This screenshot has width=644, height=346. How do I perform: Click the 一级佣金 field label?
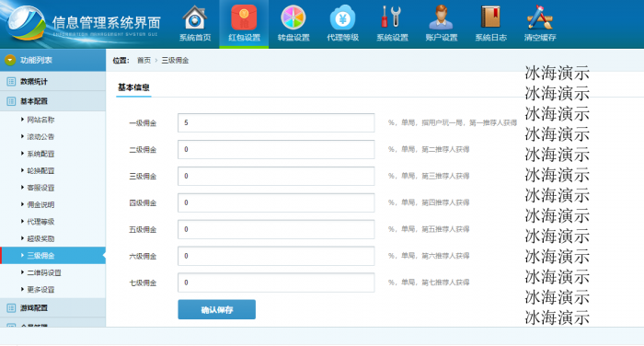point(143,123)
